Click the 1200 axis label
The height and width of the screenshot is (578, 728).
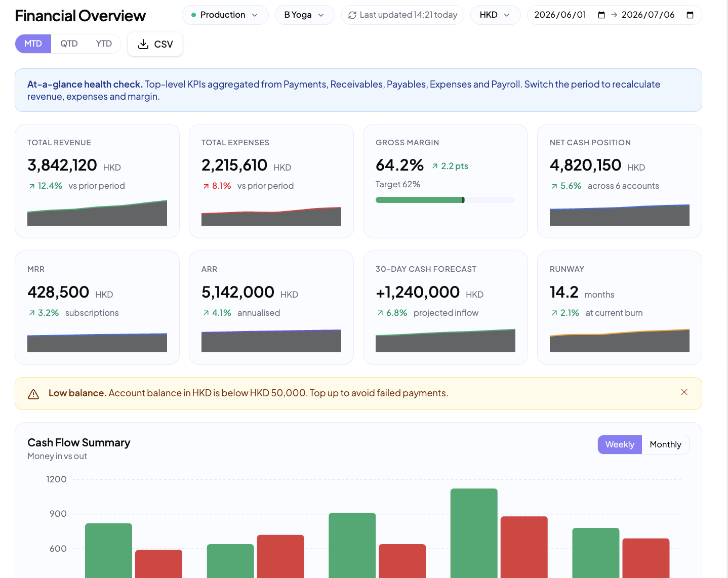(x=57, y=479)
